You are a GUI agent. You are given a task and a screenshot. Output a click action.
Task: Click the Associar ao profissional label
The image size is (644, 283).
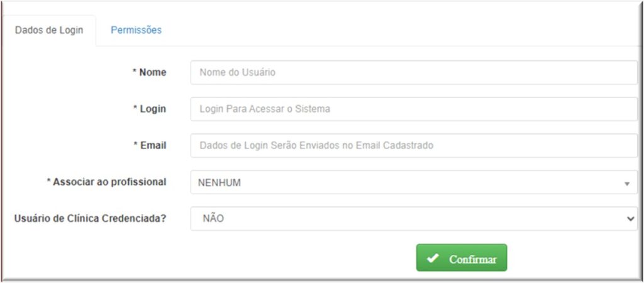[109, 182]
